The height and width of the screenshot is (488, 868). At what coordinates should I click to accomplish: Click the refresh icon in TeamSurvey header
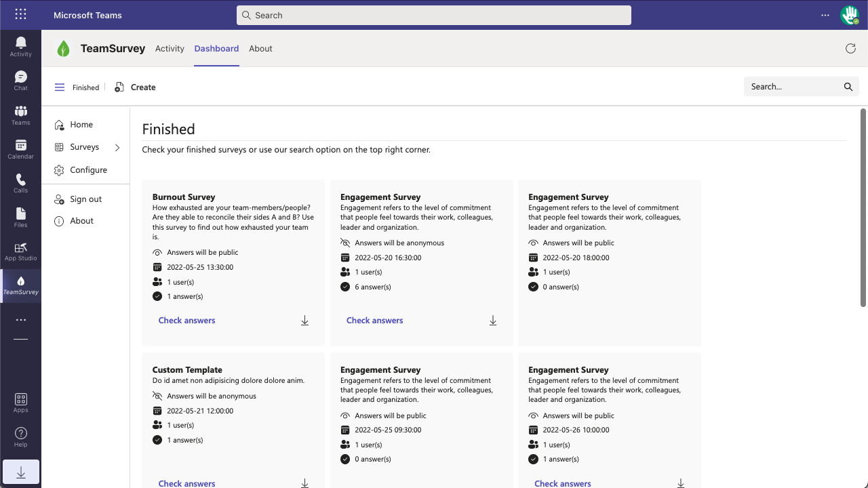[x=850, y=48]
